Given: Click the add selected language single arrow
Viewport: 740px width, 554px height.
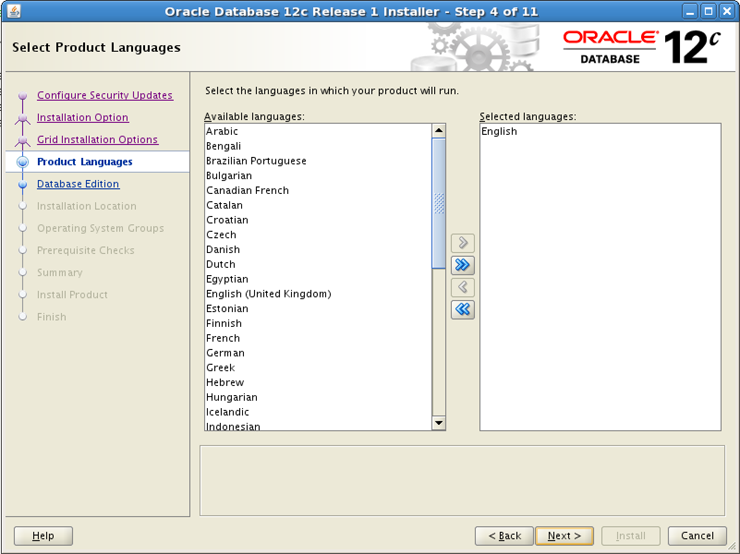Looking at the screenshot, I should (462, 243).
